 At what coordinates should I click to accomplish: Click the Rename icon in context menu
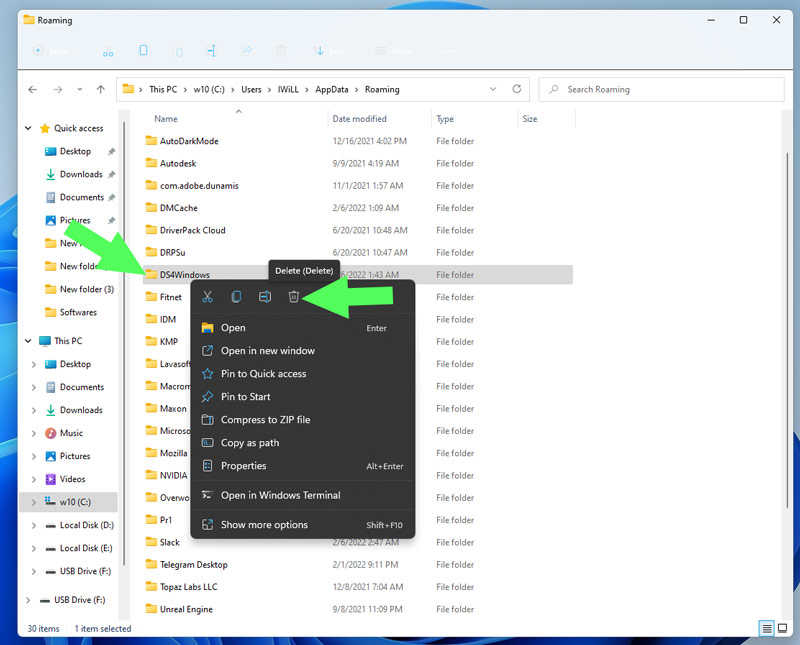265,297
